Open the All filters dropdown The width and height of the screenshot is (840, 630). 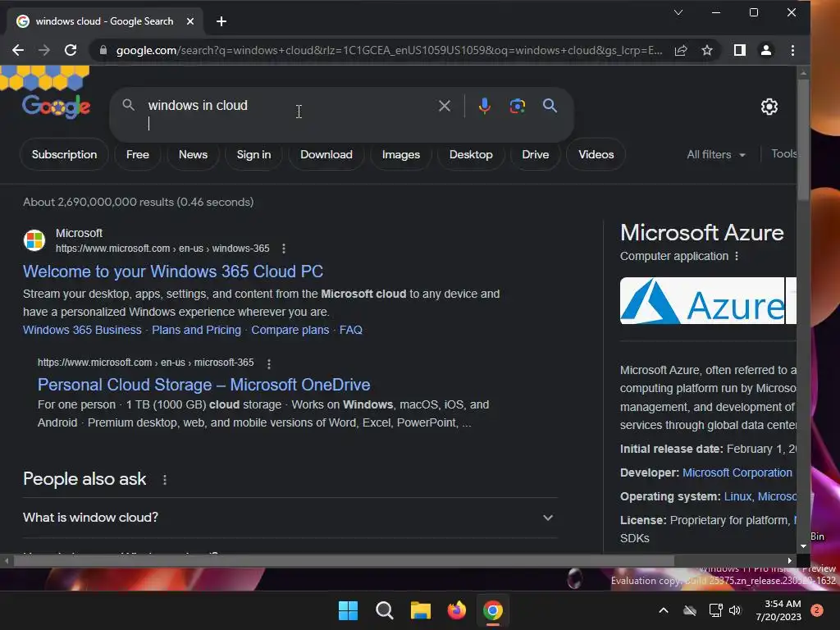click(716, 155)
